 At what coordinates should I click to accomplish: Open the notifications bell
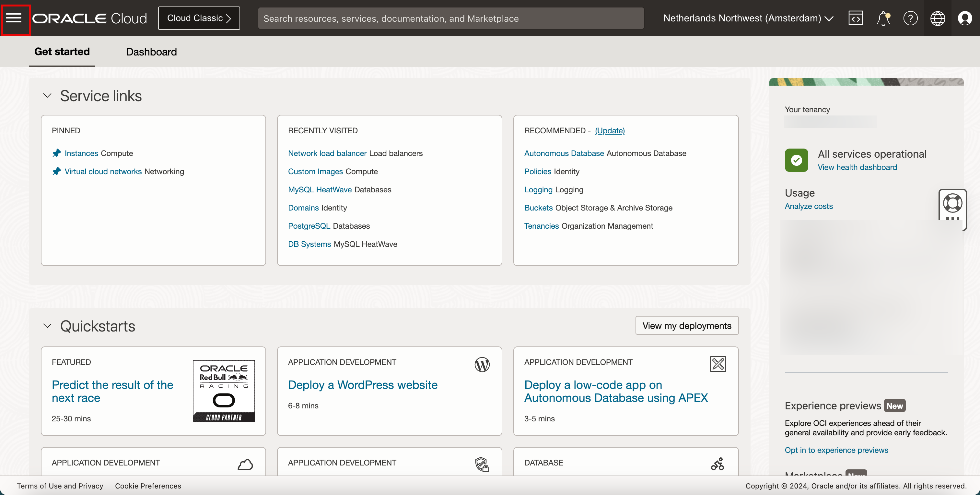point(883,18)
